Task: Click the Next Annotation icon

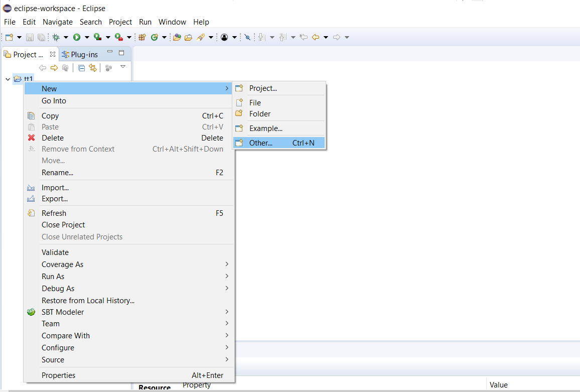Action: (262, 37)
